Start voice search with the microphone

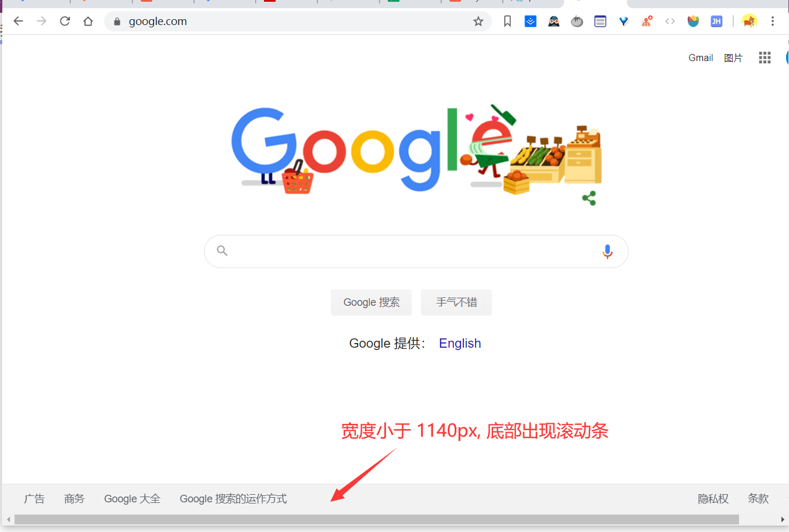click(608, 251)
